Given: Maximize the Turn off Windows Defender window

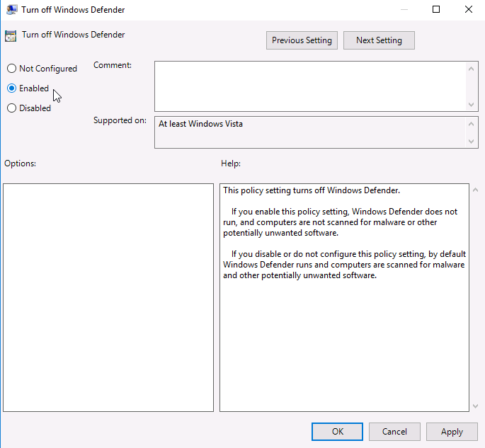Looking at the screenshot, I should 436,10.
